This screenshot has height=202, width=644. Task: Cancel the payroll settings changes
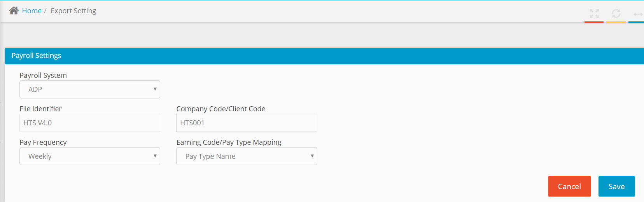pyautogui.click(x=569, y=186)
